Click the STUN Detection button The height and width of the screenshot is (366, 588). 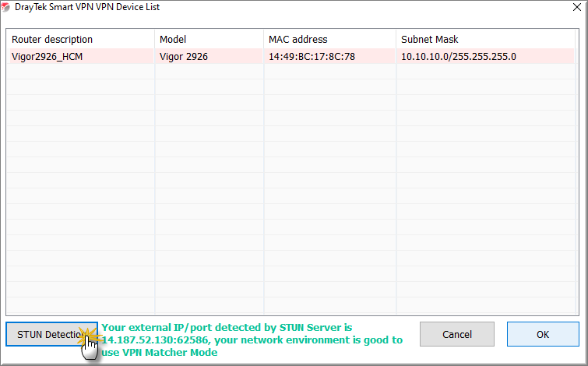(51, 334)
